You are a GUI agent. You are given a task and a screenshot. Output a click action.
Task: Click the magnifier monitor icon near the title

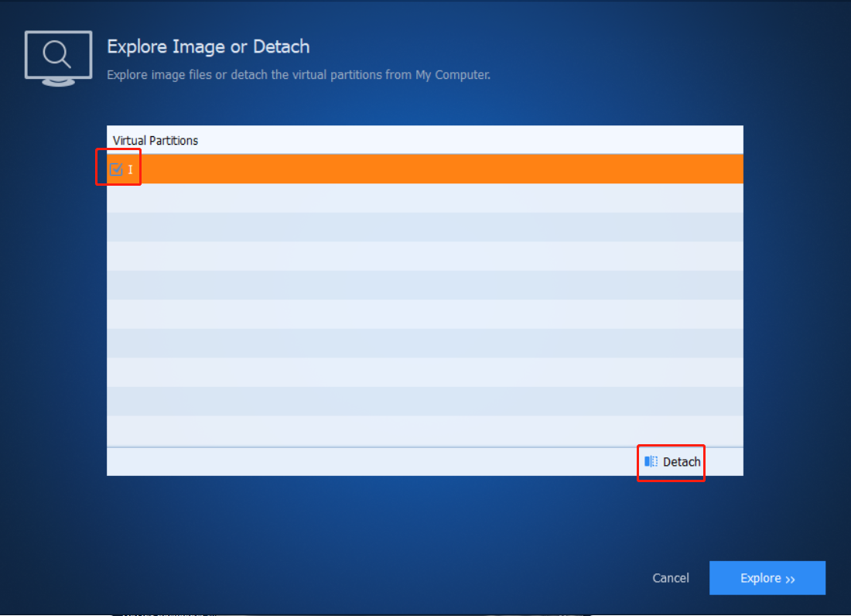coord(58,56)
